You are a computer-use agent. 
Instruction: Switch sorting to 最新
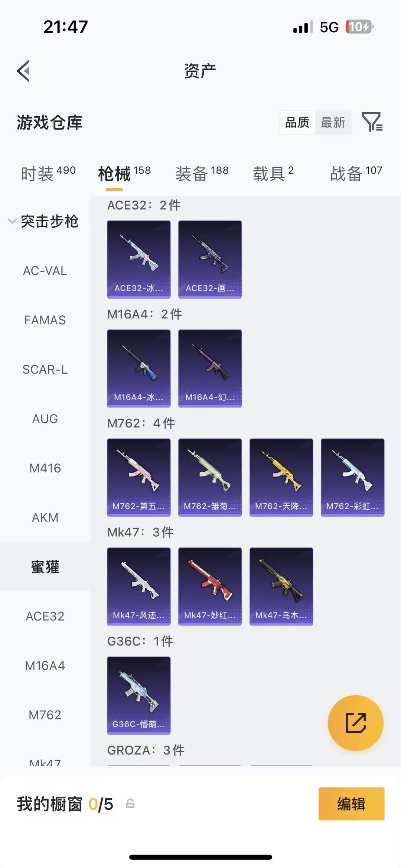click(x=333, y=122)
